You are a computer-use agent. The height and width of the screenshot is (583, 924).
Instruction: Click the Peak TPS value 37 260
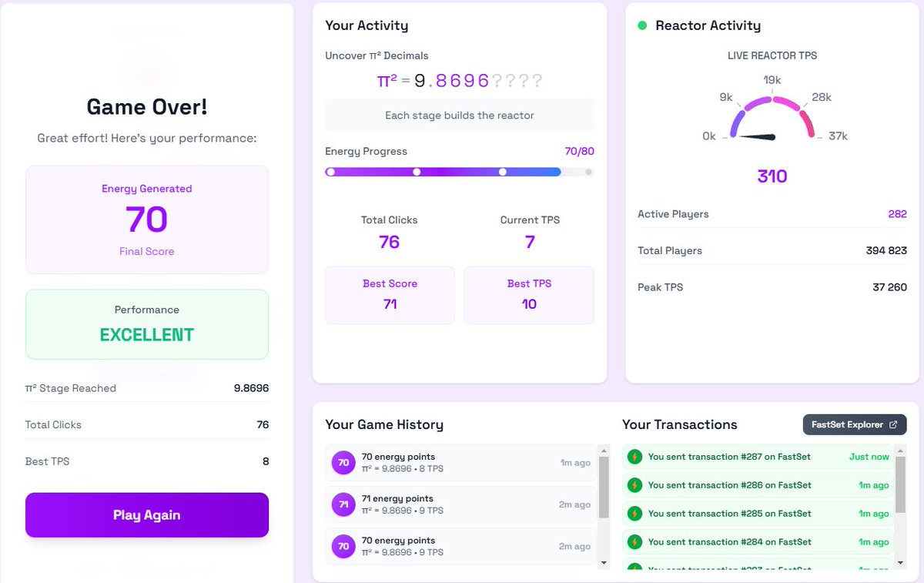(x=890, y=287)
